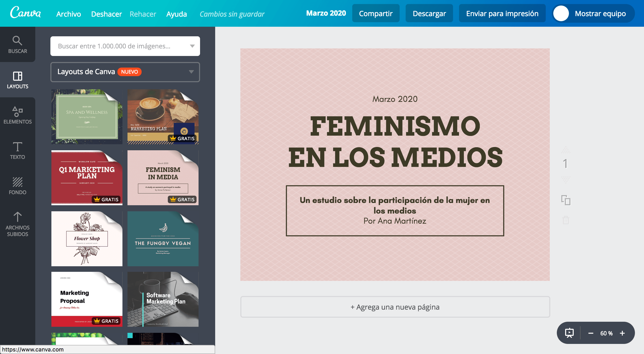Click Agrega una nueva página
Image resolution: width=644 pixels, height=354 pixels.
[x=395, y=307]
